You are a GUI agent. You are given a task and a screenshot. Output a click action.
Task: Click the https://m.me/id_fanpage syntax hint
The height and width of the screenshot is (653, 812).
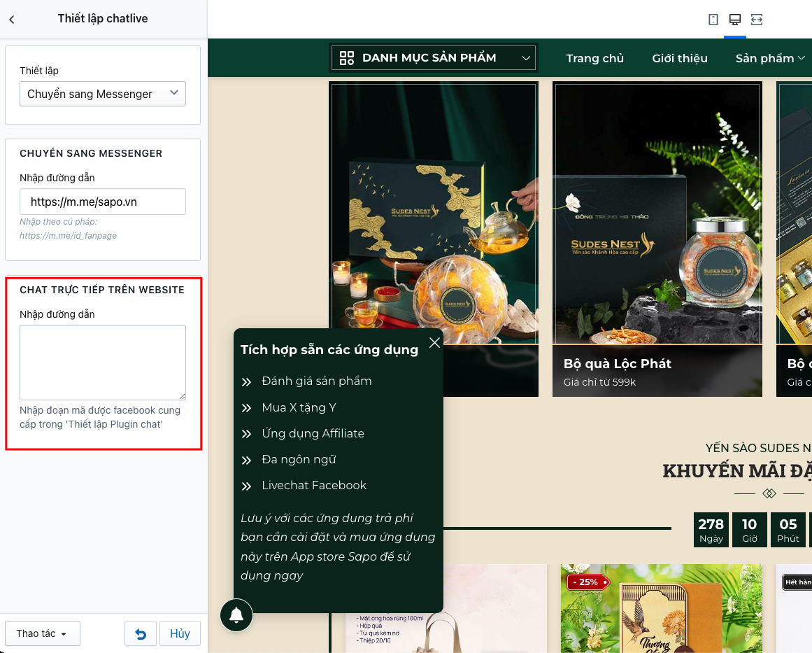tap(69, 236)
